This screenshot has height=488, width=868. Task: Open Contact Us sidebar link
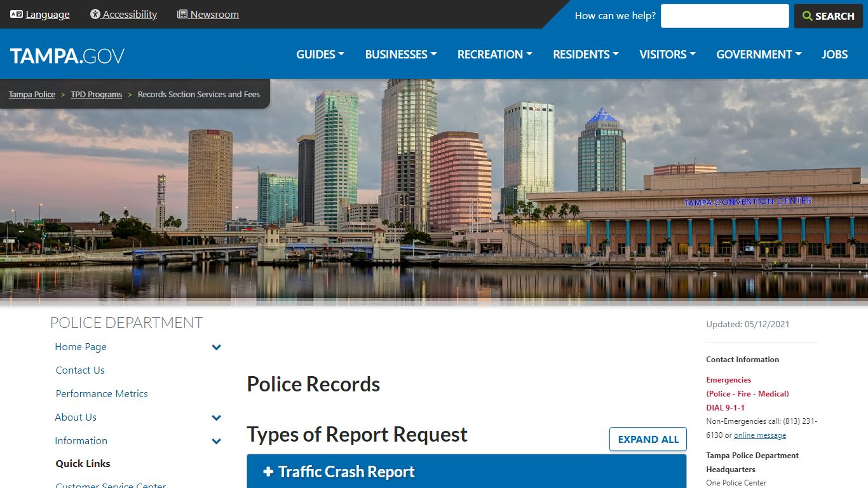click(80, 370)
